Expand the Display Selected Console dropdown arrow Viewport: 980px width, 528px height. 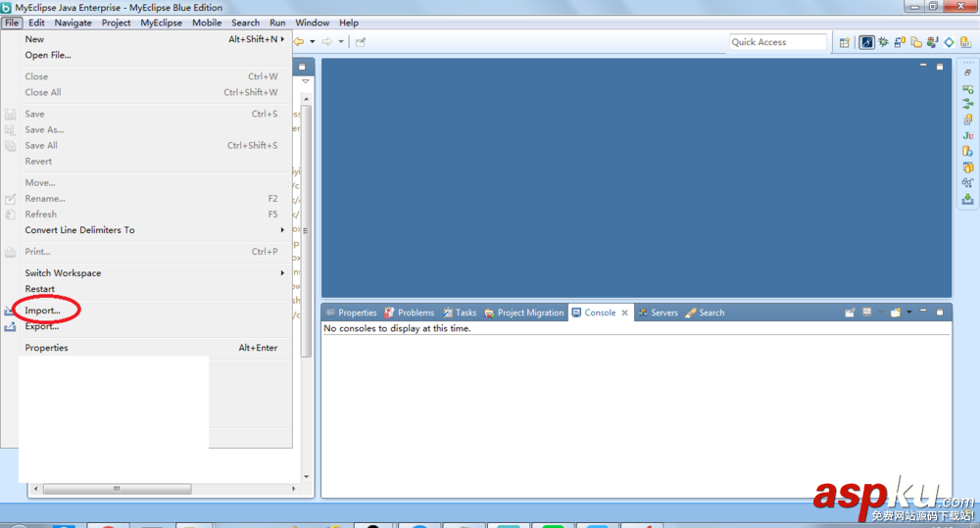coord(881,312)
